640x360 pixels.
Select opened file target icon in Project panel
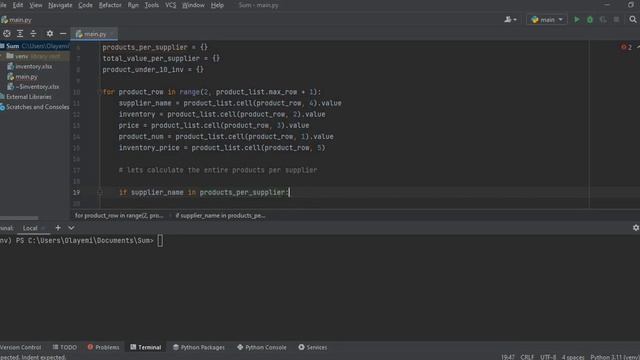pos(7,34)
